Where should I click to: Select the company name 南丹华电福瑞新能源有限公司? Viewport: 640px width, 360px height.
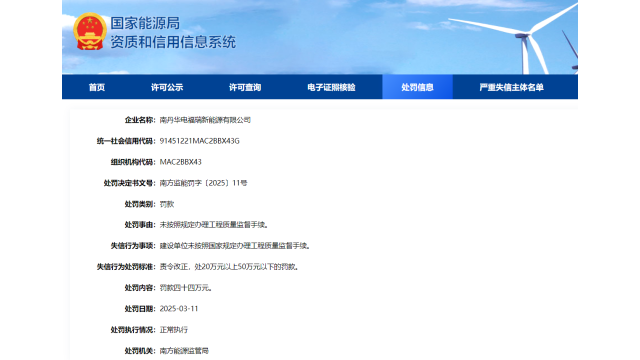pyautogui.click(x=205, y=120)
